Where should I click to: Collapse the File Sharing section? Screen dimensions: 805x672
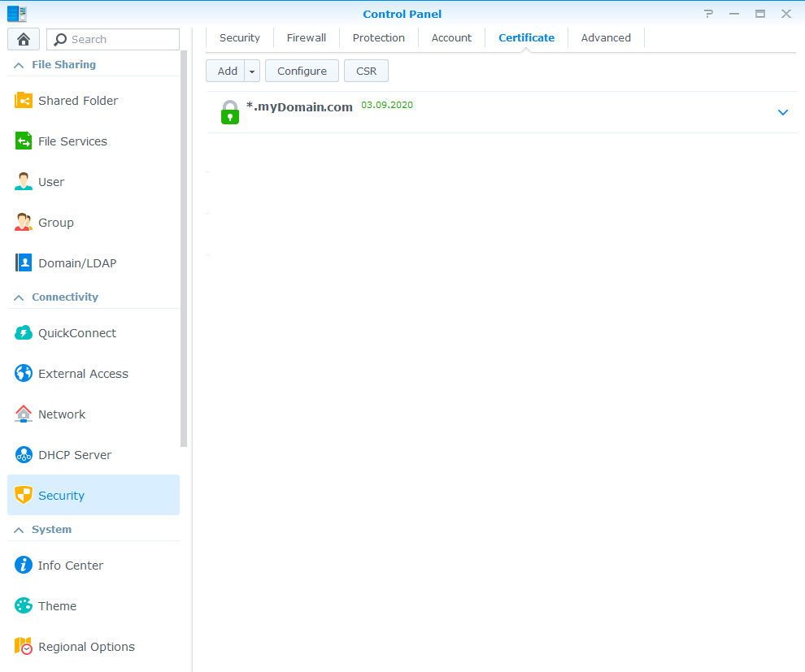click(x=19, y=65)
